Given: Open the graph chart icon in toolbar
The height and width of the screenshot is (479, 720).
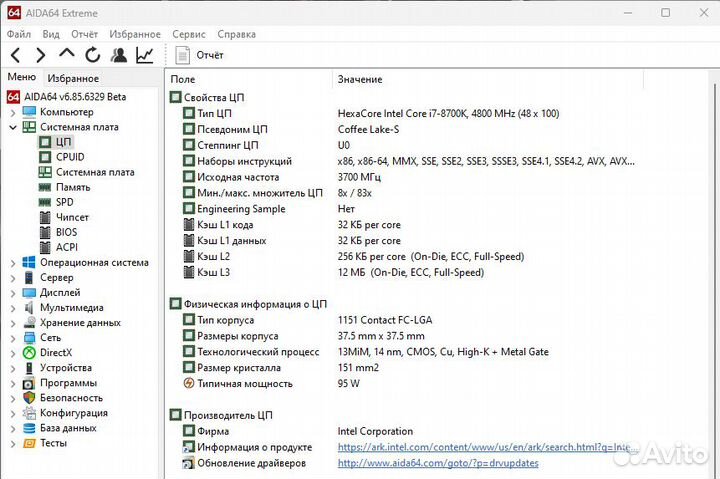Looking at the screenshot, I should pos(145,55).
